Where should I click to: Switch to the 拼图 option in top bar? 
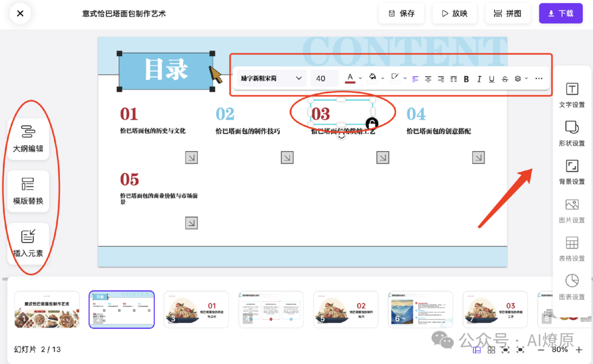click(508, 13)
